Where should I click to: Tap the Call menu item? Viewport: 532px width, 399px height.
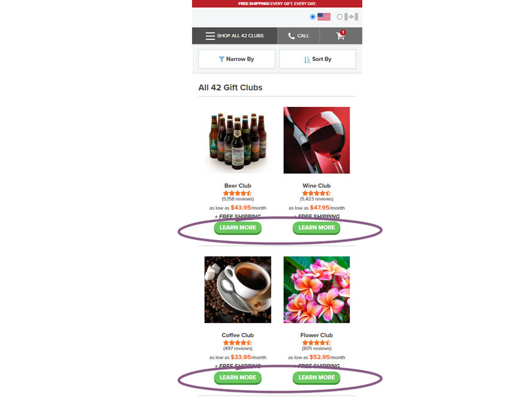(x=298, y=36)
